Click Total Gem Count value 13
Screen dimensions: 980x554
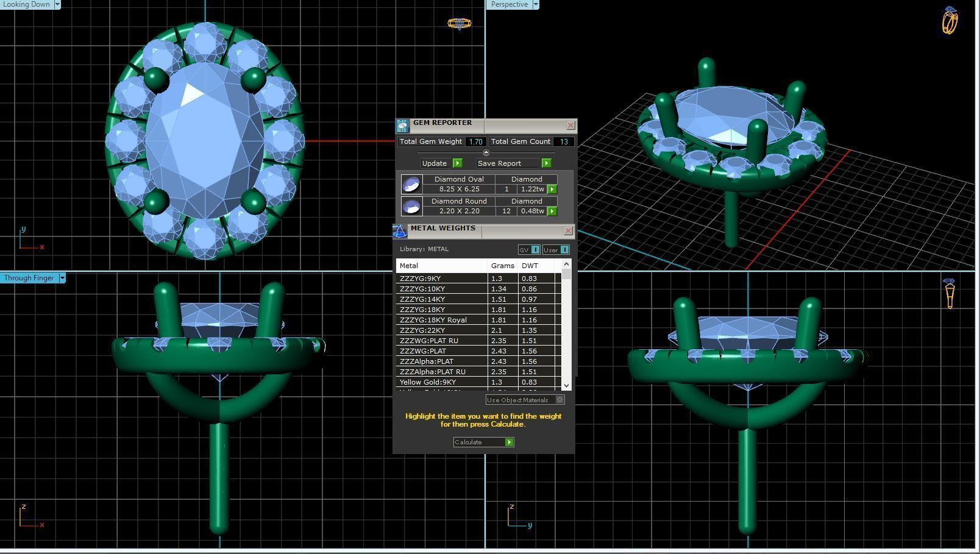click(x=564, y=141)
